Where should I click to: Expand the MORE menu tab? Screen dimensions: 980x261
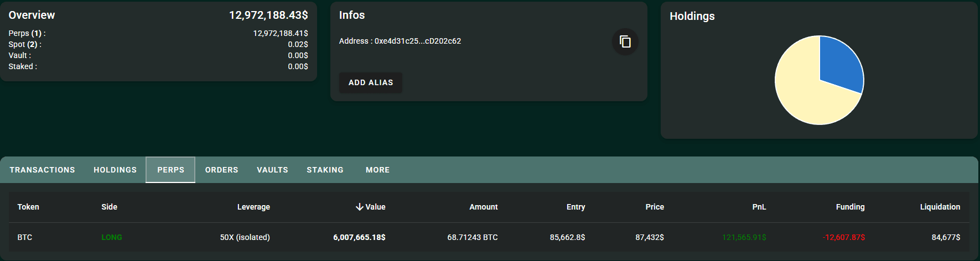coord(377,170)
